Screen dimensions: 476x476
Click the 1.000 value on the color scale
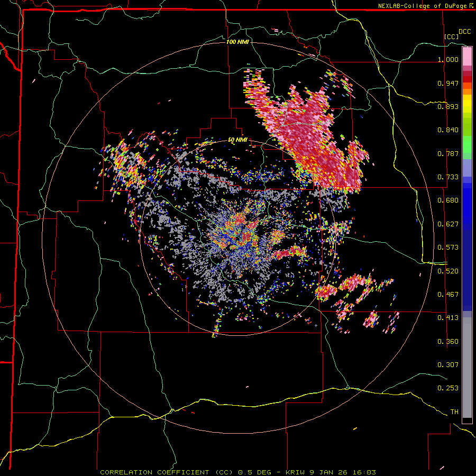tap(448, 59)
